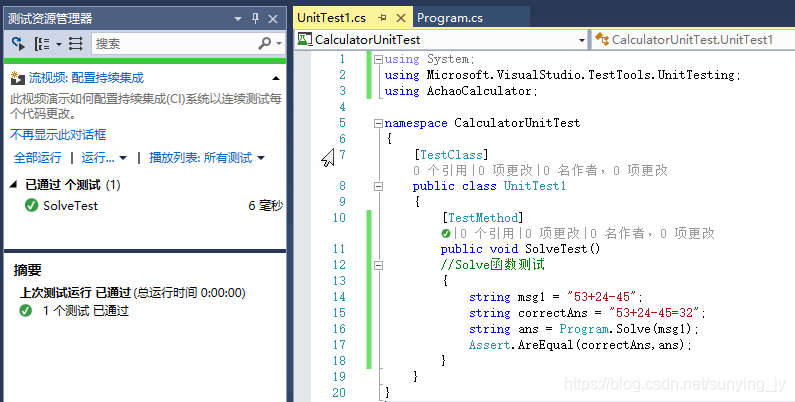Switch to the UnitTest1.cs tab
Screen dimensions: 795x402
point(332,18)
